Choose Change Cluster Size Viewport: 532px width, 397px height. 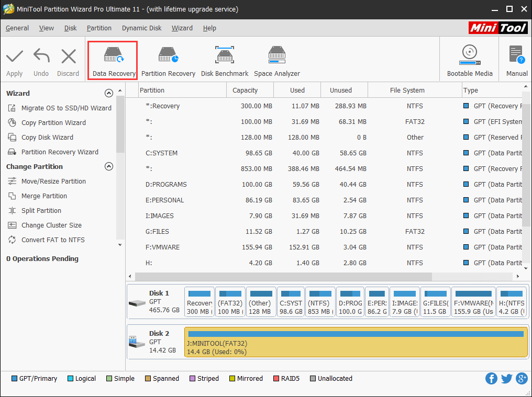45,225
